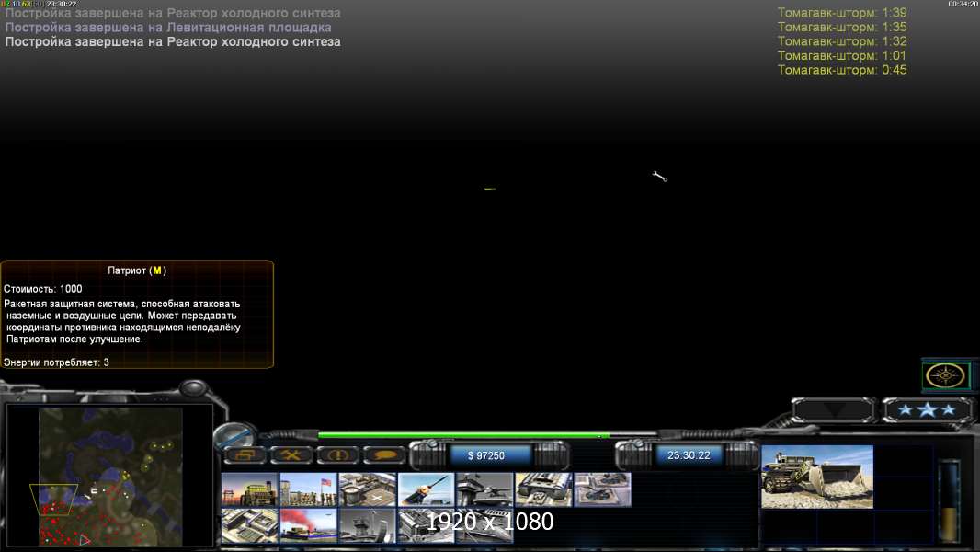Click the yellow viewport box on the minimap
The image size is (980, 552).
[x=51, y=498]
